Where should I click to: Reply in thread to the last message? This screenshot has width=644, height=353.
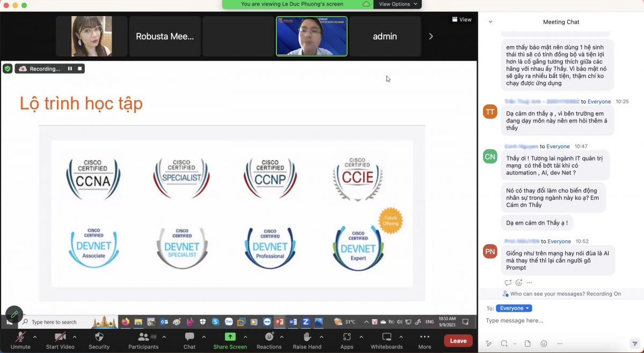click(x=508, y=283)
